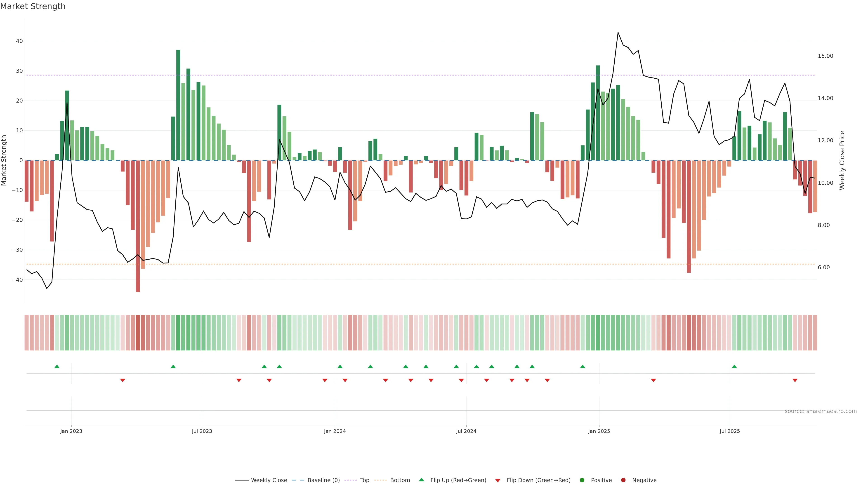Click Jul 2025 x-axis label
The image size is (868, 488).
click(729, 431)
